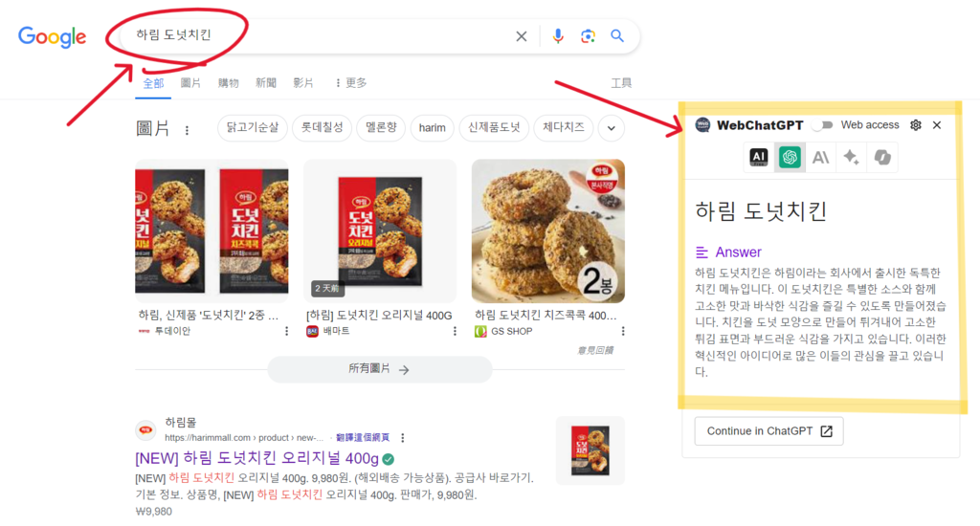The width and height of the screenshot is (980, 526).
Task: Clear the search box with X icon
Action: 522,37
